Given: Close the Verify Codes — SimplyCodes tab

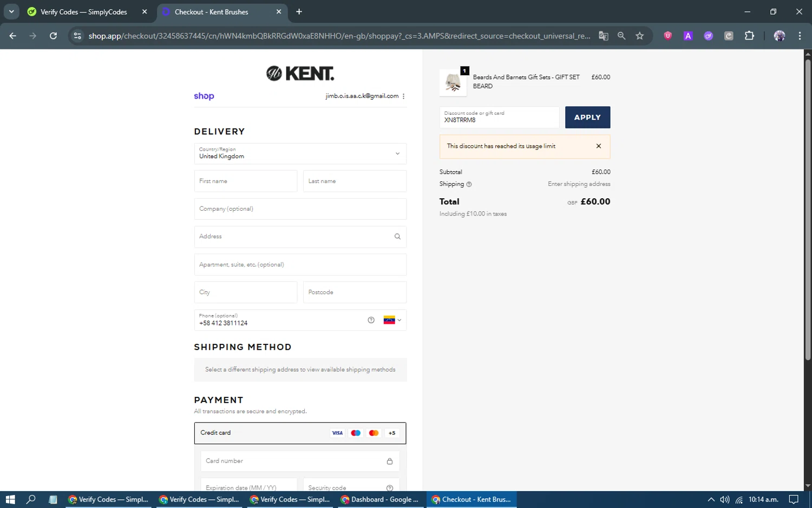Looking at the screenshot, I should tap(145, 12).
